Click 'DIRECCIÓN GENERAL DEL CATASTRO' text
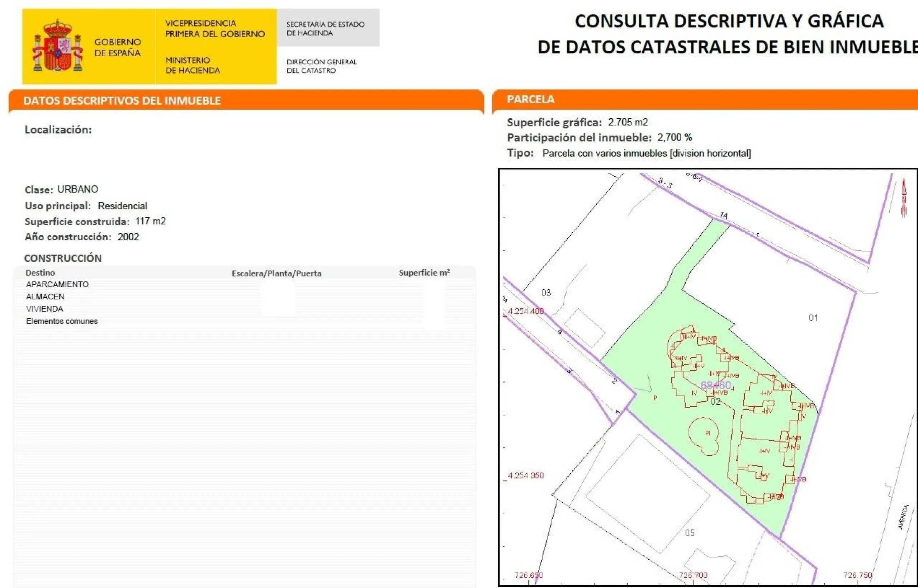This screenshot has width=918, height=588. [x=322, y=66]
